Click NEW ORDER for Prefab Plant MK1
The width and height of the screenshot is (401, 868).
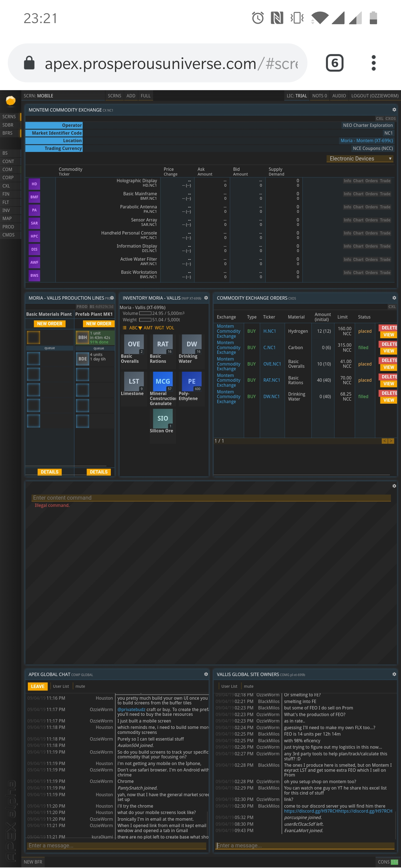coord(99,324)
